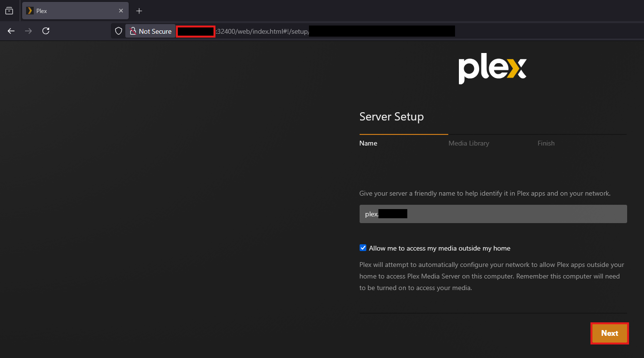Screen dimensions: 644x358
Task: Select the Media Library setup step
Action: pyautogui.click(x=469, y=143)
